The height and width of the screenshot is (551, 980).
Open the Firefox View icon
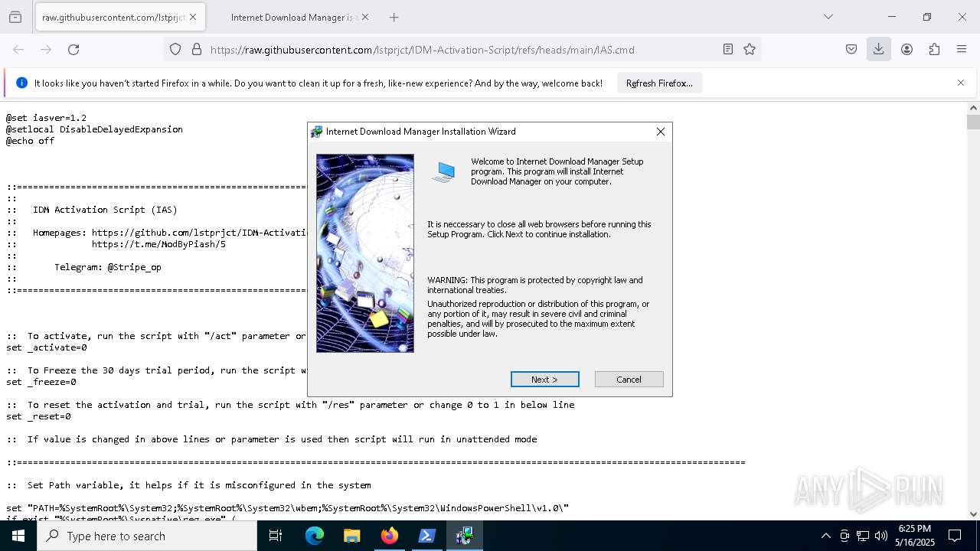(15, 17)
